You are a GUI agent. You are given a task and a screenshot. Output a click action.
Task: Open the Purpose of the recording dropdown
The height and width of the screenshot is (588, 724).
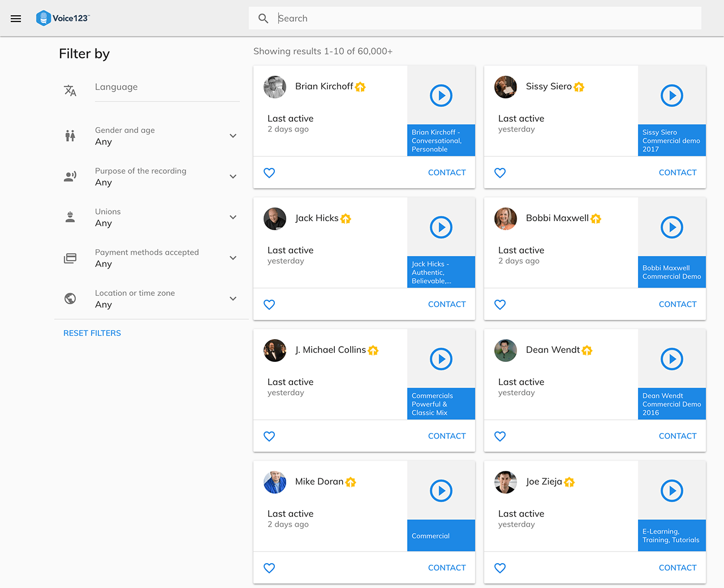pyautogui.click(x=232, y=176)
